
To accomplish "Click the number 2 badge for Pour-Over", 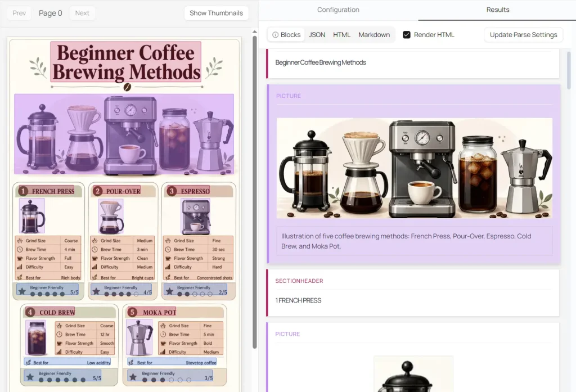I will tap(97, 191).
